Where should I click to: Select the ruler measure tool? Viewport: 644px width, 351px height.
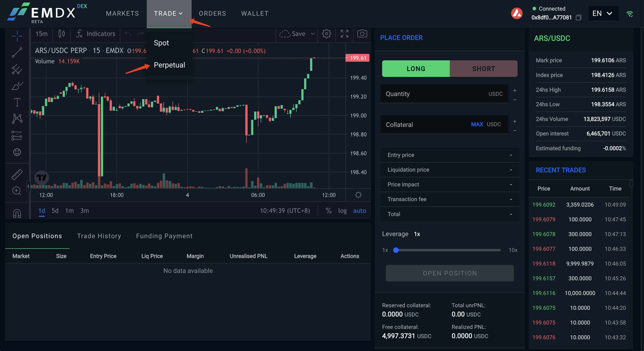click(17, 174)
